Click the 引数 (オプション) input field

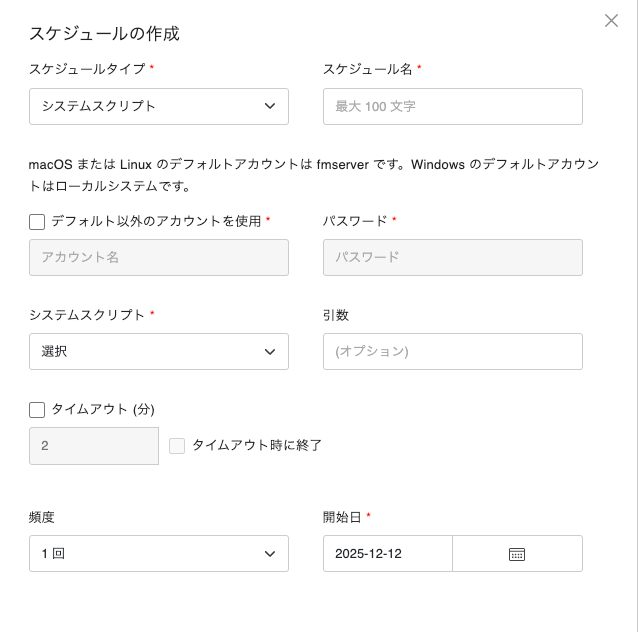452,352
